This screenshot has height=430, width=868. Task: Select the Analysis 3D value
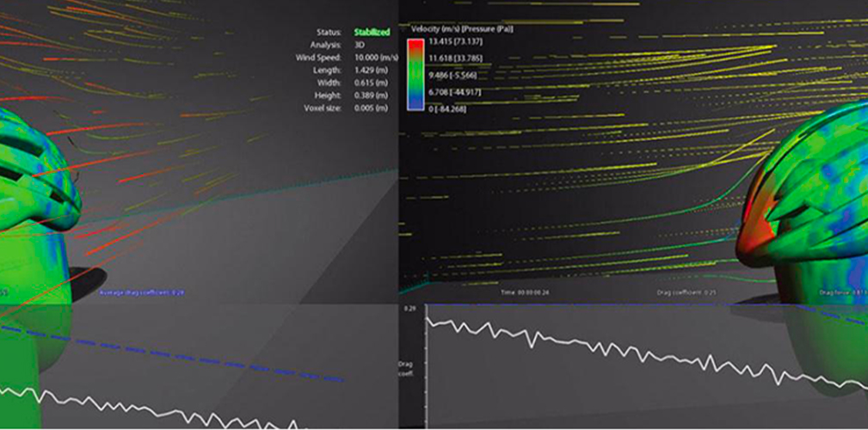[x=360, y=45]
